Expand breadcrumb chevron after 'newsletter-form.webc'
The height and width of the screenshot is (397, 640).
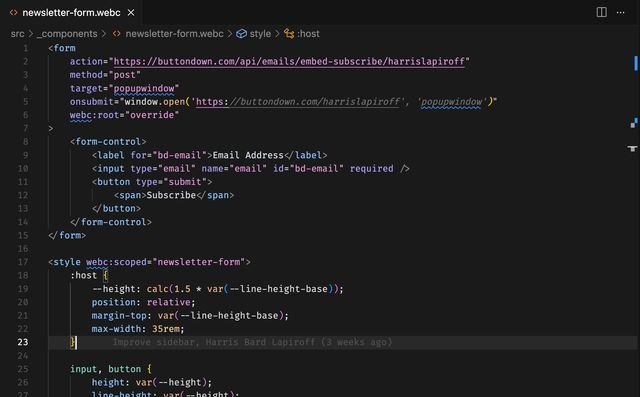coord(230,34)
